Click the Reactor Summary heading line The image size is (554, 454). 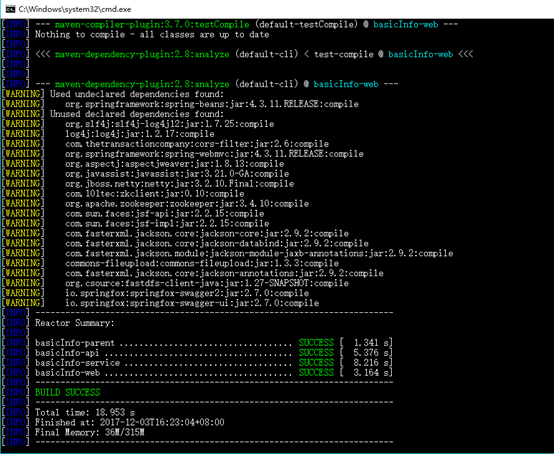(75, 323)
